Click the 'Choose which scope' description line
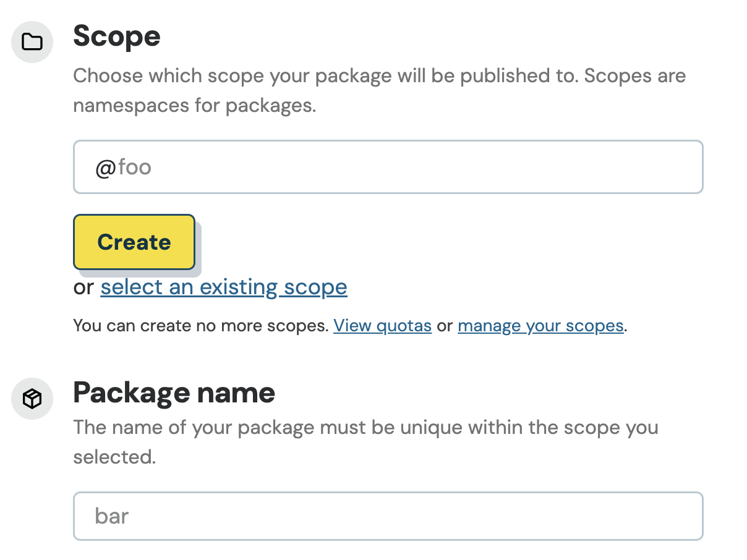The height and width of the screenshot is (560, 747). [379, 76]
